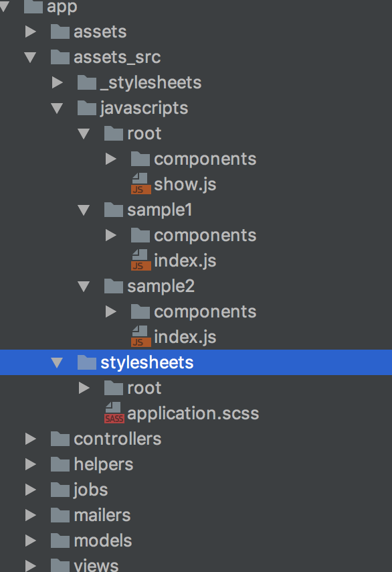The width and height of the screenshot is (392, 572).
Task: Click the JS icon of sample1 index.js
Action: [141, 260]
